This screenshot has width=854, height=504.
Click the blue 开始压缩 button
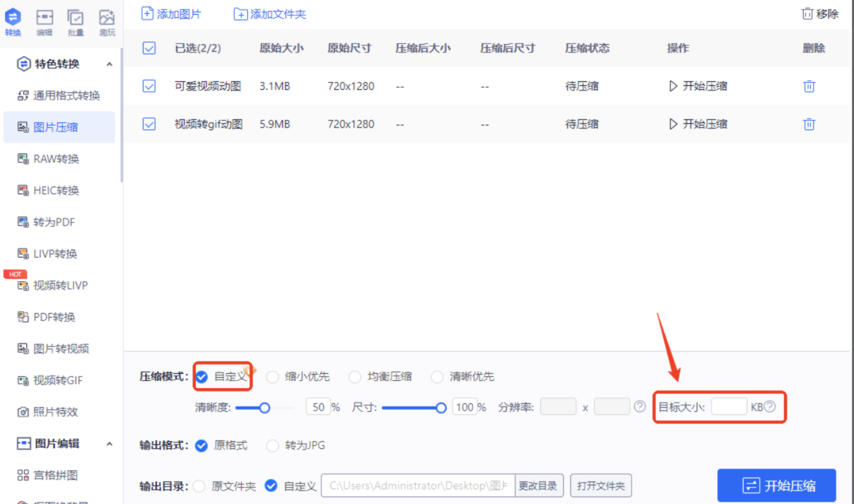[777, 486]
